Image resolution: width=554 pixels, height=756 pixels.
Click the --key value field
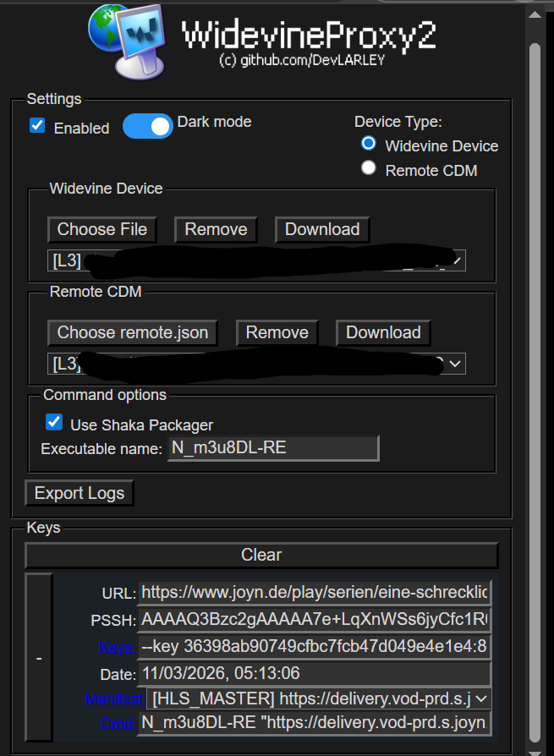(315, 647)
